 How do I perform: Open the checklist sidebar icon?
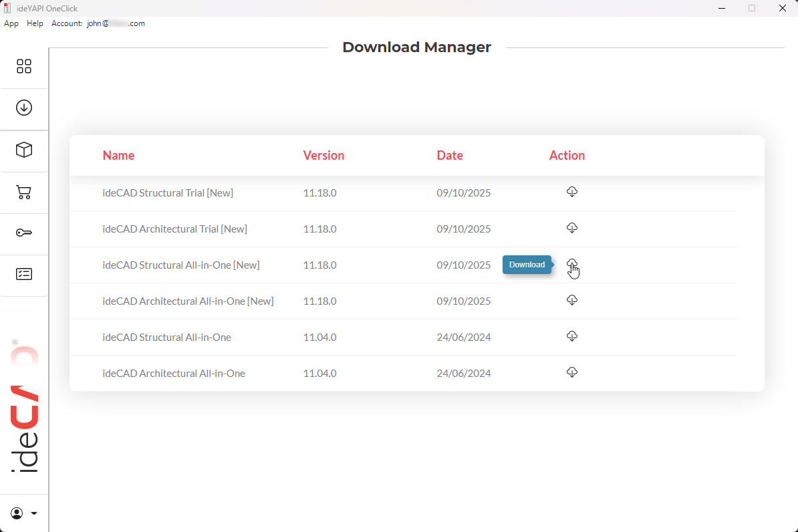[24, 274]
